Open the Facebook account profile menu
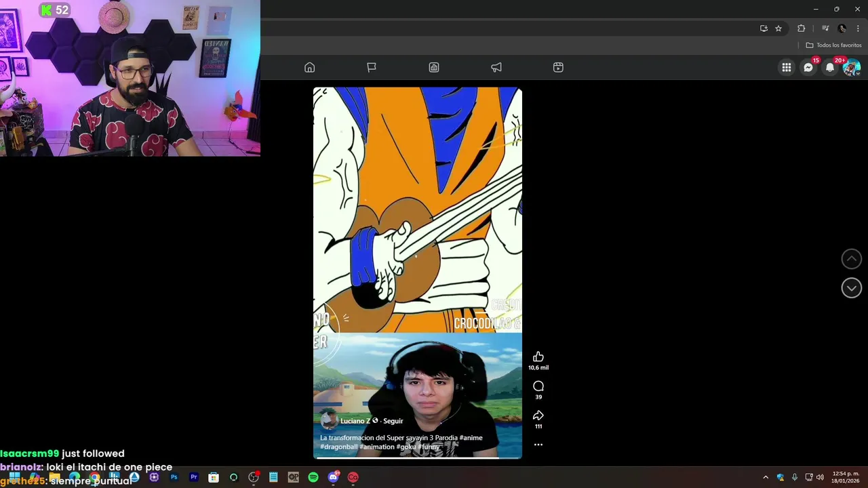This screenshot has width=868, height=488. pos(852,67)
